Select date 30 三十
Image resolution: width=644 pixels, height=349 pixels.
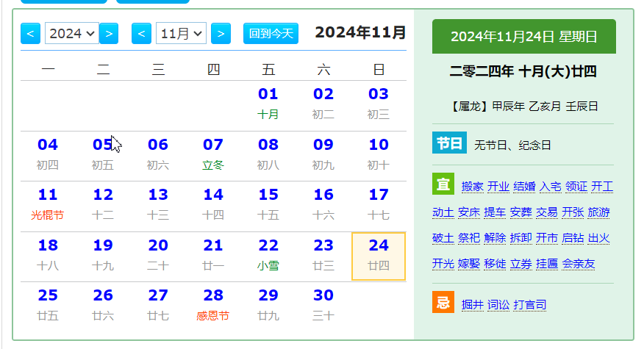pyautogui.click(x=323, y=305)
